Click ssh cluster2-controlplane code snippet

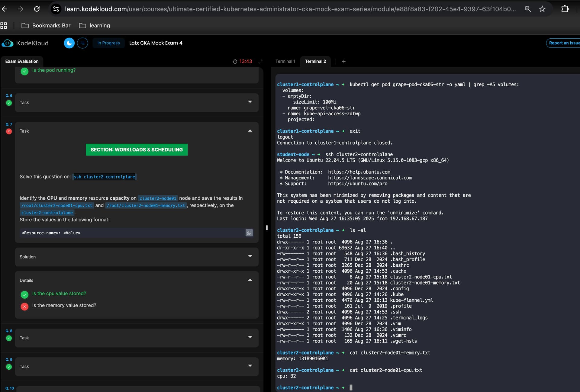105,177
